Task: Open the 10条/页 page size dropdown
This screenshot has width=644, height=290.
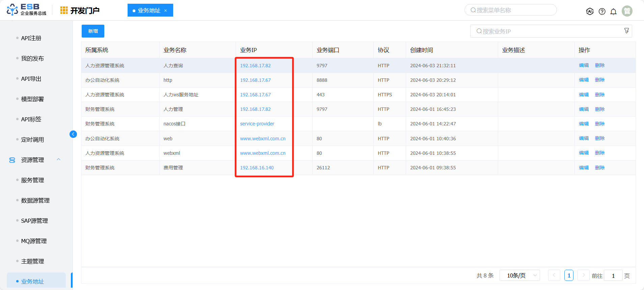Action: (519, 275)
